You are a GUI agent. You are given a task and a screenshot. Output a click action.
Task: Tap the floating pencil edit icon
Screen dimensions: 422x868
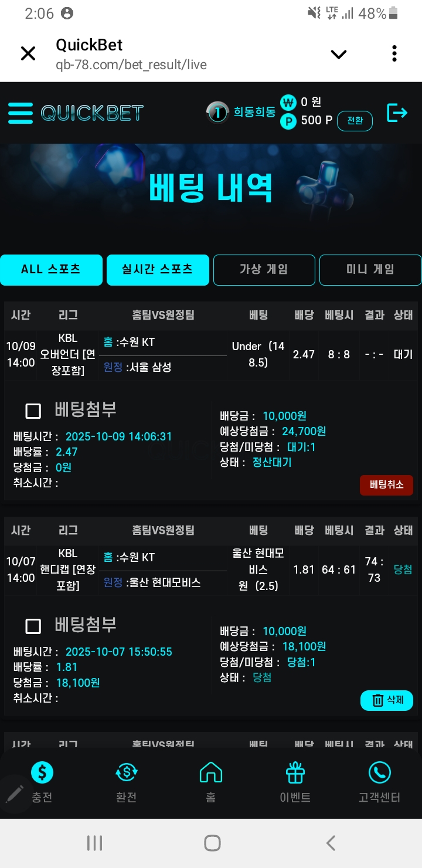tap(15, 794)
